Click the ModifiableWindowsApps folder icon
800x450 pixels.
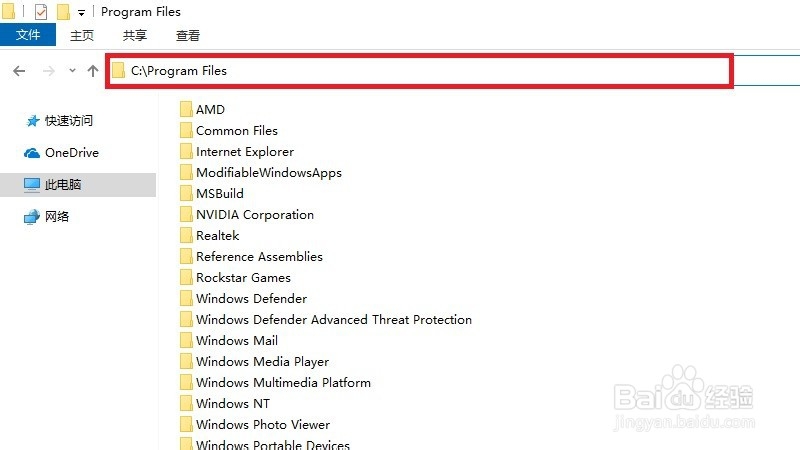186,172
